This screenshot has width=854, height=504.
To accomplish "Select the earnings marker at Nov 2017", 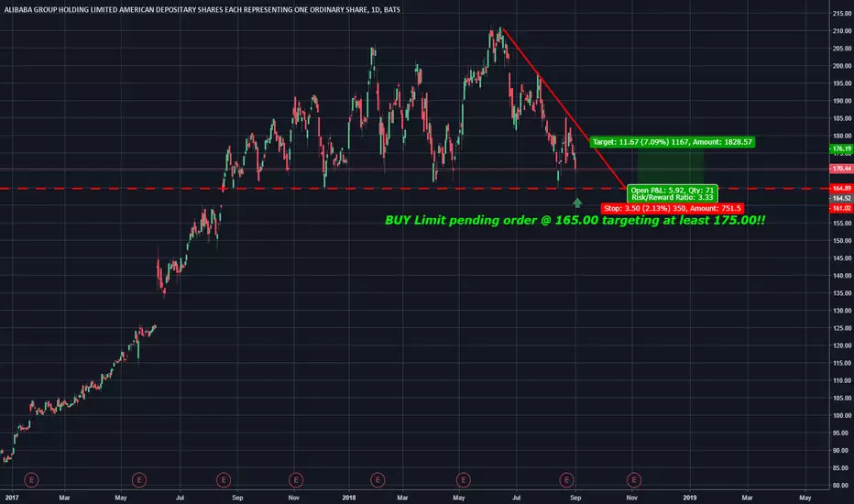I will (296, 480).
